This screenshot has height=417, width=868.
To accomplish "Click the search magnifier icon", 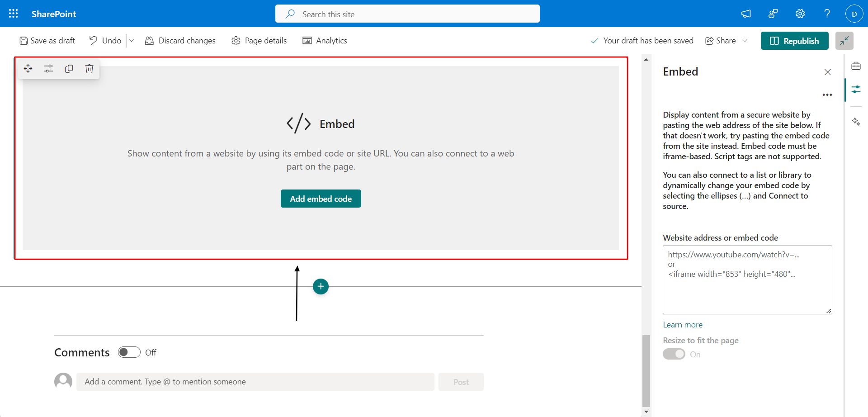I will [x=290, y=14].
